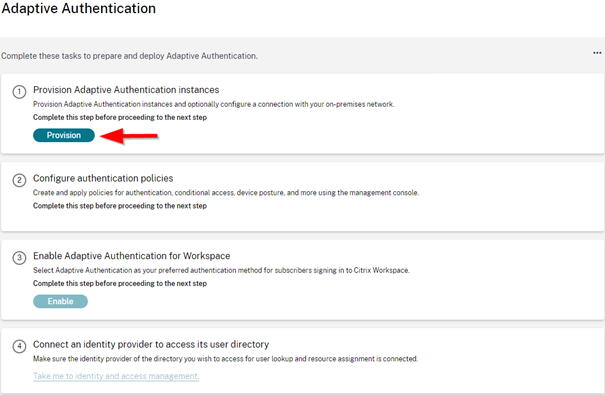Screen dimensions: 605x395
Task: Click description about policies using management console
Action: coord(226,192)
